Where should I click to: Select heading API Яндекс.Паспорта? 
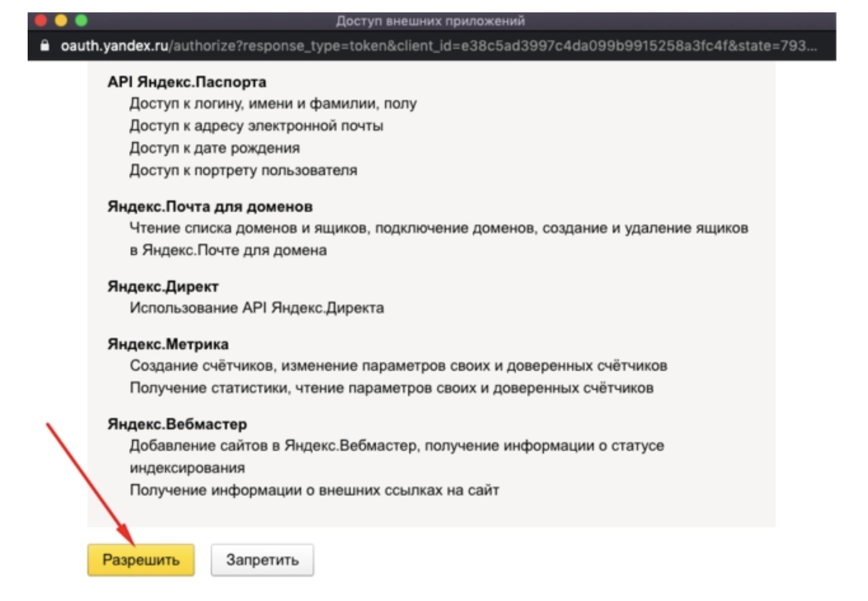point(187,82)
